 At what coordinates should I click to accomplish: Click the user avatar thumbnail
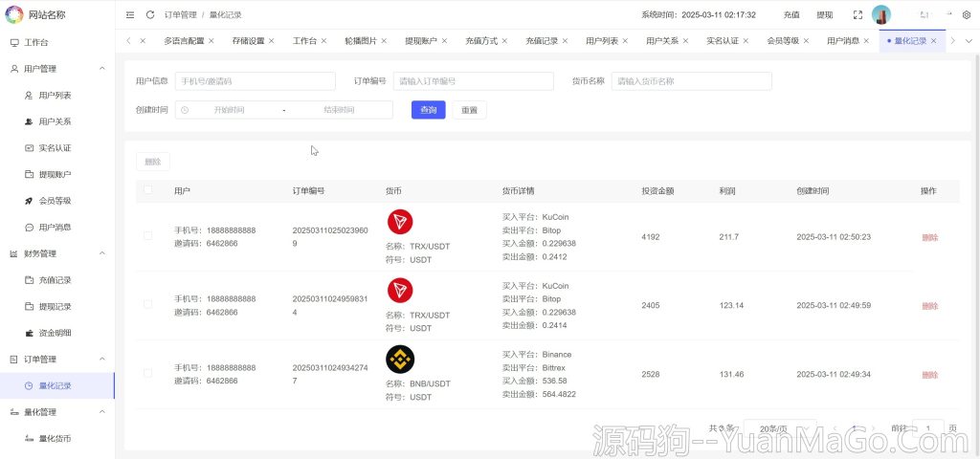881,15
